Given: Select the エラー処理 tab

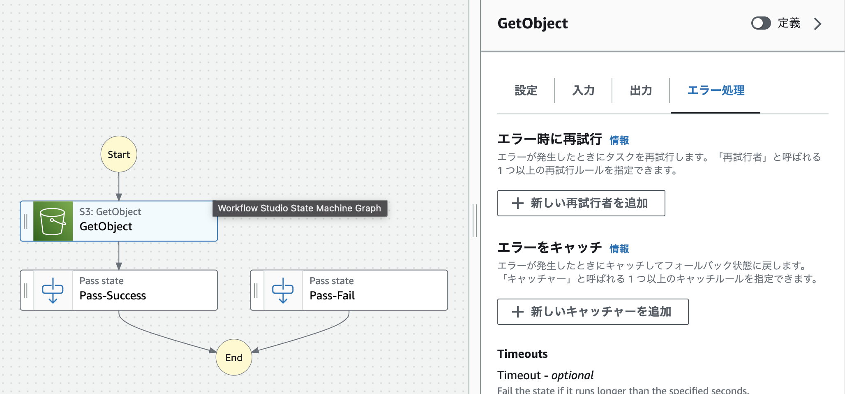Looking at the screenshot, I should [x=716, y=90].
